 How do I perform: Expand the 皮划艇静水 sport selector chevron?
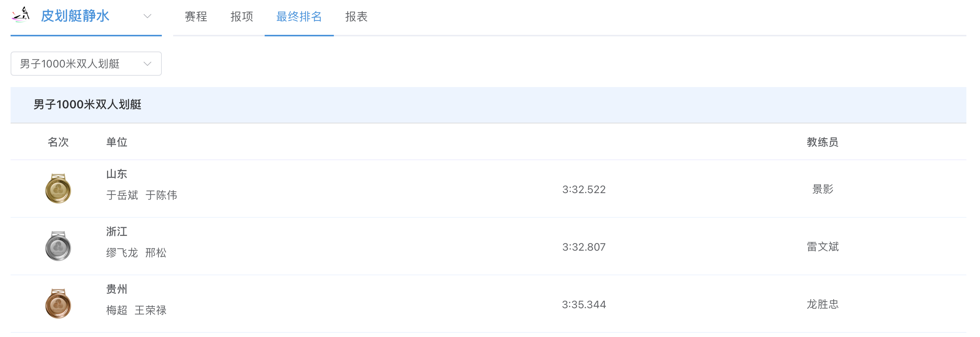tap(147, 16)
